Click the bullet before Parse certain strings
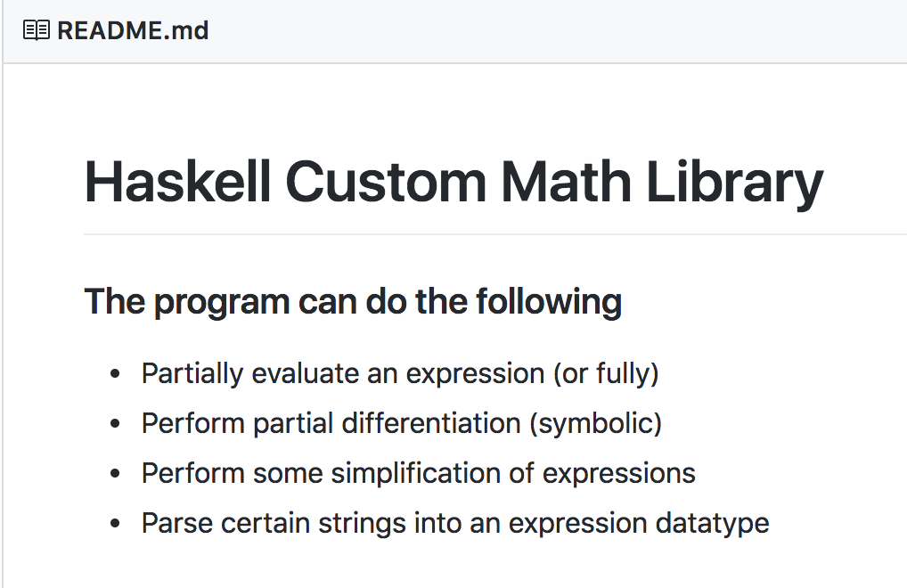907x588 pixels. point(115,523)
